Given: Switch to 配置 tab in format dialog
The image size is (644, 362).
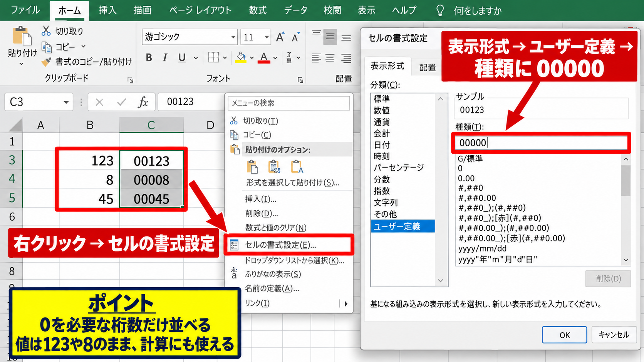Looking at the screenshot, I should (x=427, y=67).
